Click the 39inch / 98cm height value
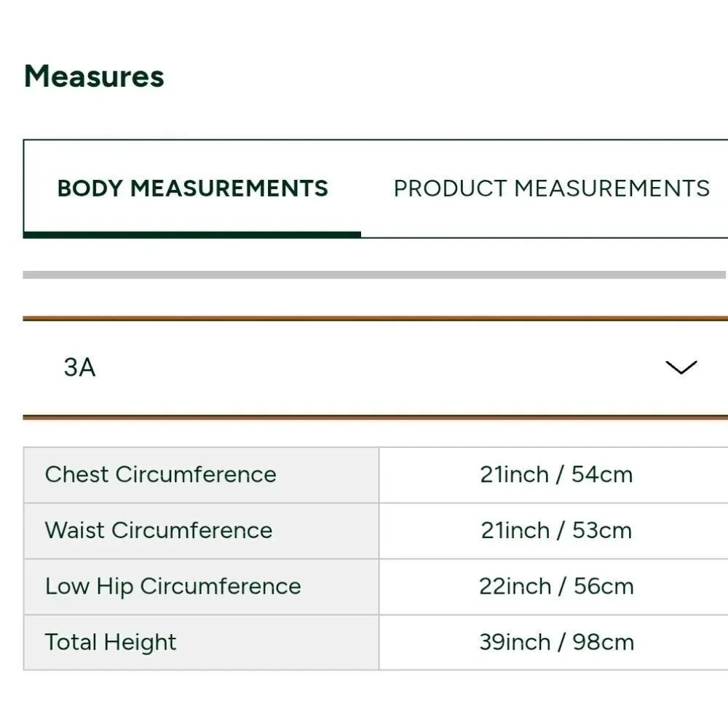728x728 pixels. (x=556, y=643)
